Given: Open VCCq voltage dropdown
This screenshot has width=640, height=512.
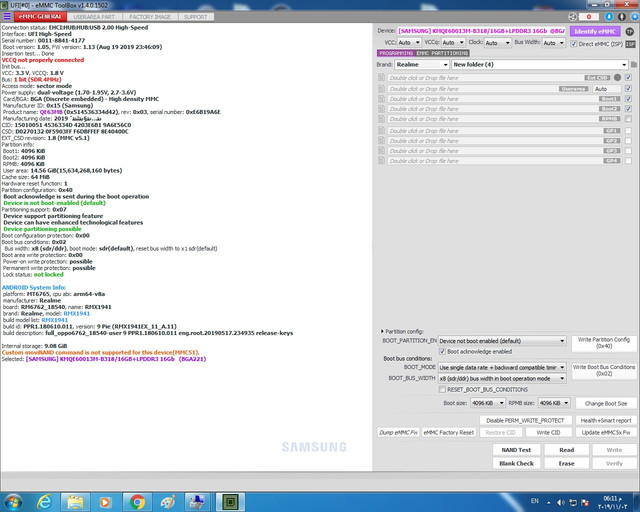Looking at the screenshot, I should click(x=453, y=42).
